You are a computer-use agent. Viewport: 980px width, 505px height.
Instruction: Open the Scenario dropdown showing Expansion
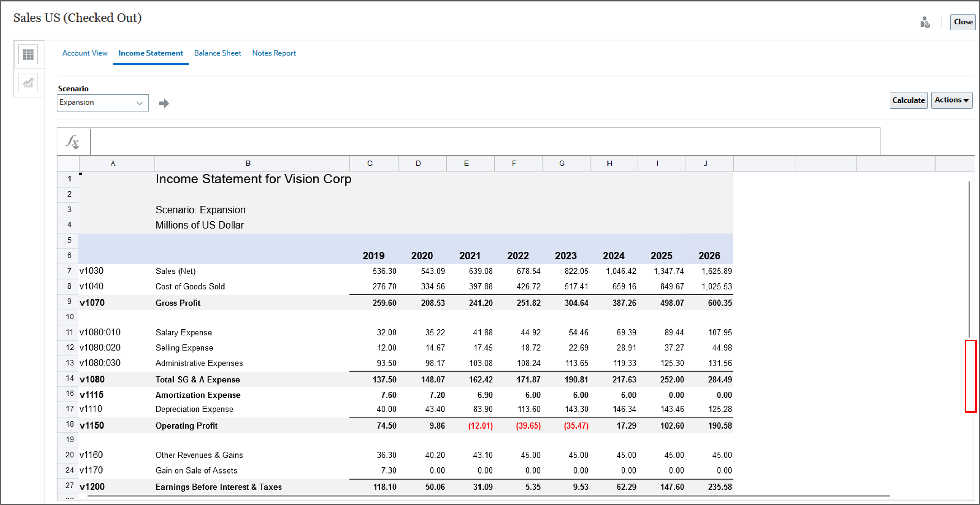103,103
